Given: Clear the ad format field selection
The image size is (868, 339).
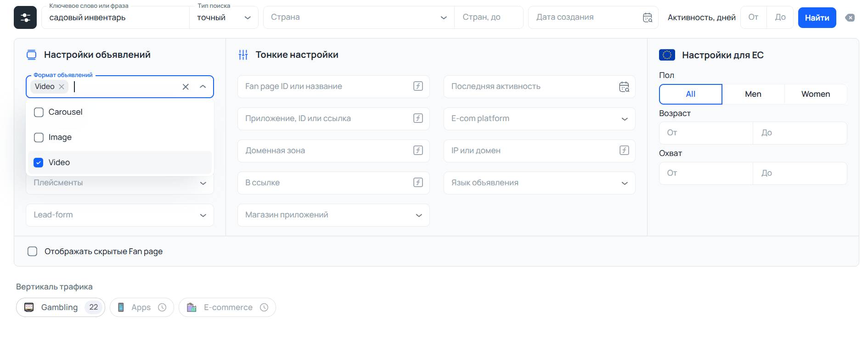Looking at the screenshot, I should pos(186,87).
